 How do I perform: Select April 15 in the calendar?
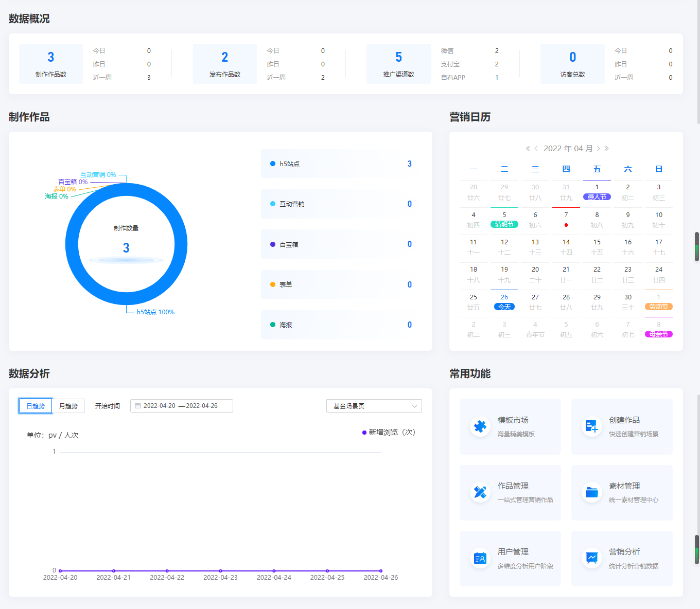pos(597,247)
